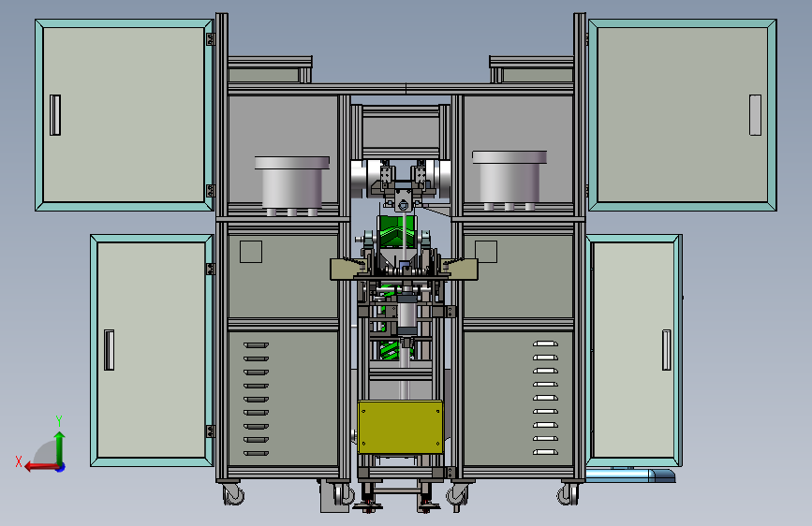Image resolution: width=812 pixels, height=526 pixels.
Task: Pick the handle on the lower-right door
Action: coord(667,350)
